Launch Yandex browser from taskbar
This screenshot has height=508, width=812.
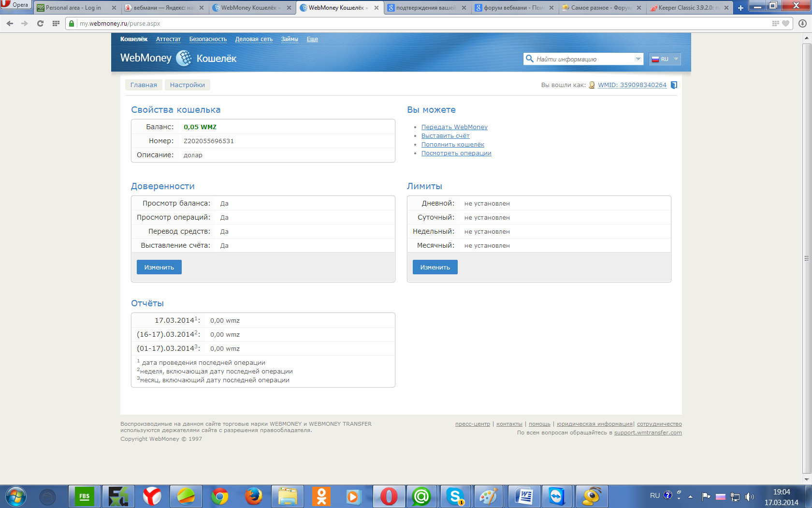tap(152, 496)
